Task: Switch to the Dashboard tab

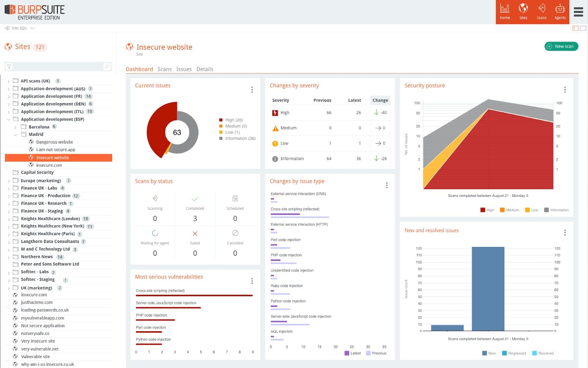Action: tap(139, 69)
